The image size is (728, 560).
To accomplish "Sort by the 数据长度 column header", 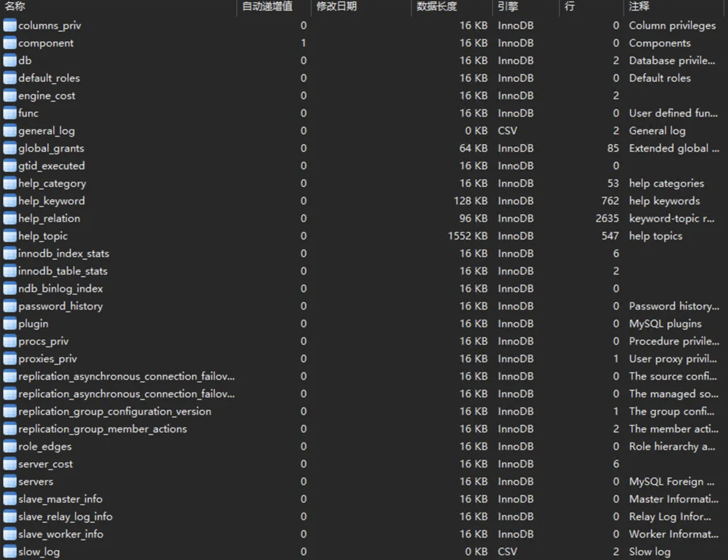I will (x=437, y=6).
